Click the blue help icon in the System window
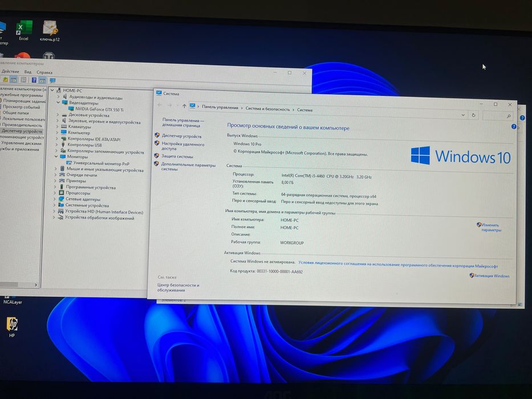Screen dimensions: 532x399 (x=514, y=127)
